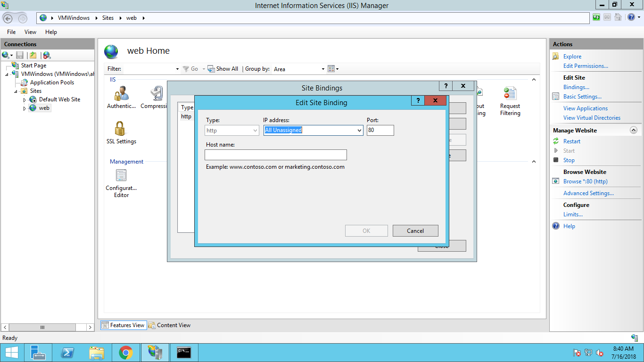Switch to IIS Manager taskbar icon
644x362 pixels.
pos(155,353)
